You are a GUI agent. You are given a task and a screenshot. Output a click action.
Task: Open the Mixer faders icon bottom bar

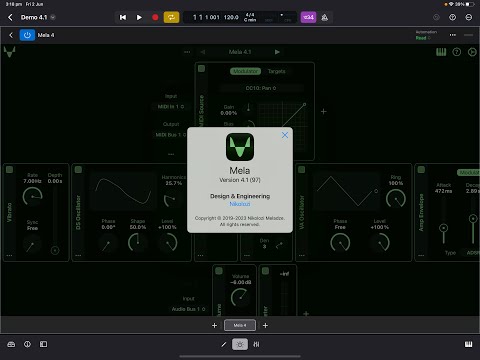coord(256,344)
